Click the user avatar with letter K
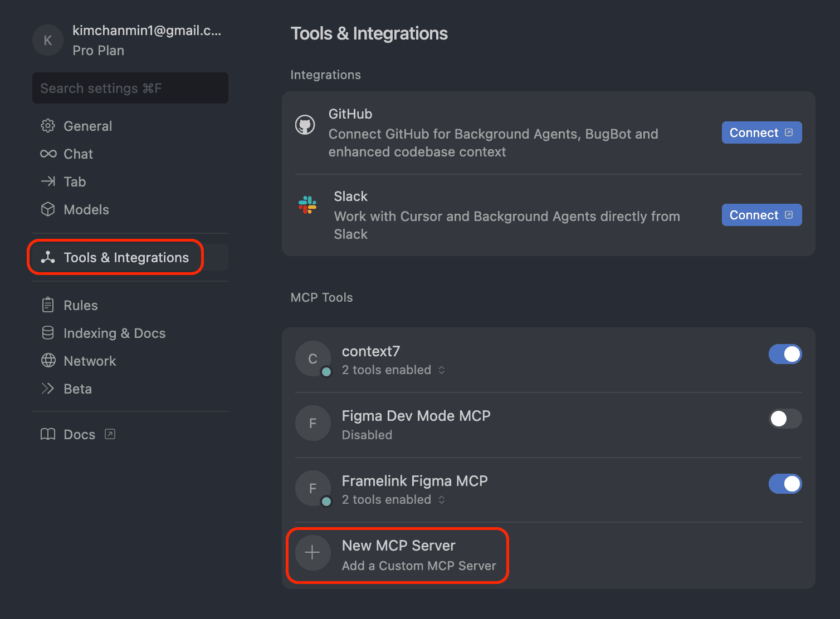This screenshot has height=619, width=840. 48,40
